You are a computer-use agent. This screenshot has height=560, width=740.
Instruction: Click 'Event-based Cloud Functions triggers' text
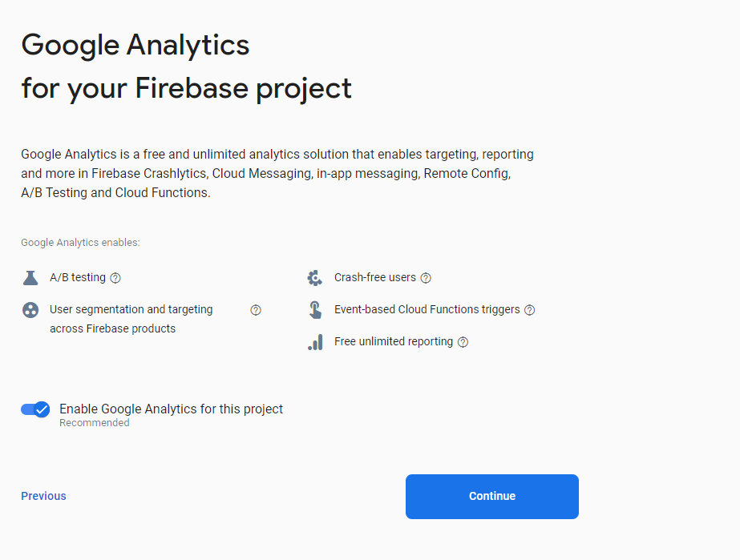[427, 309]
